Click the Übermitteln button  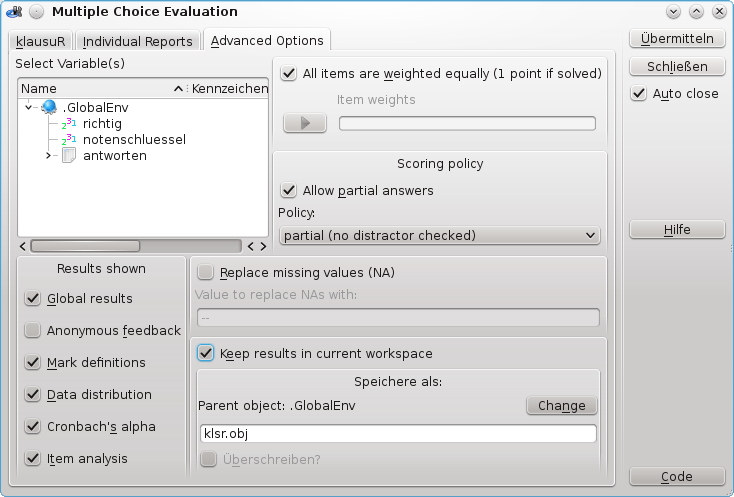pyautogui.click(x=677, y=38)
